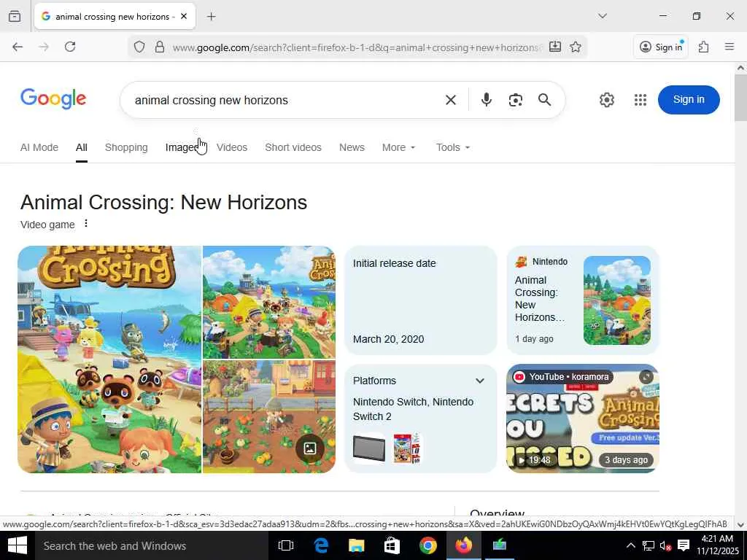Screen dimensions: 747x560
Task: Open Microsoft Store from the taskbar
Action: 392,545
